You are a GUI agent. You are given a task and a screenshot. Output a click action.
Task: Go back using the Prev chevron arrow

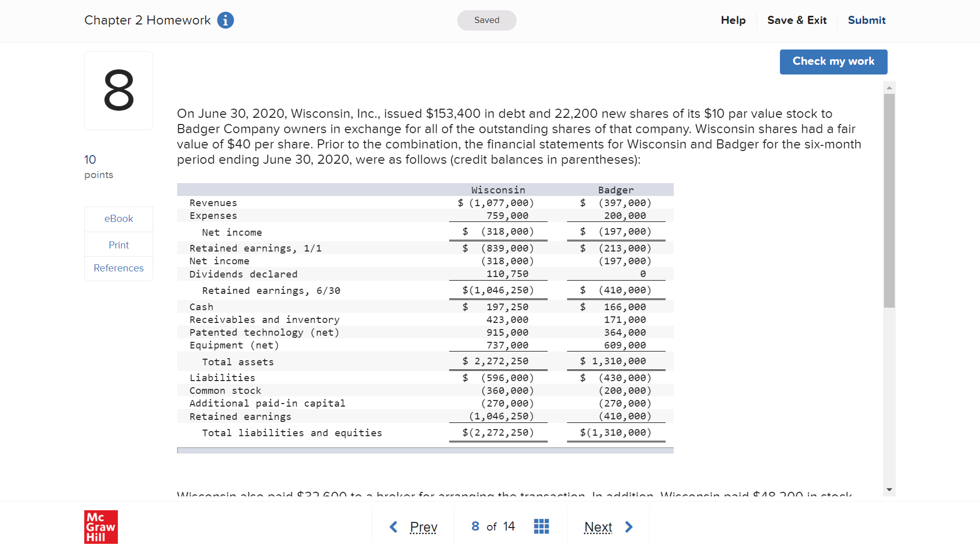point(393,527)
